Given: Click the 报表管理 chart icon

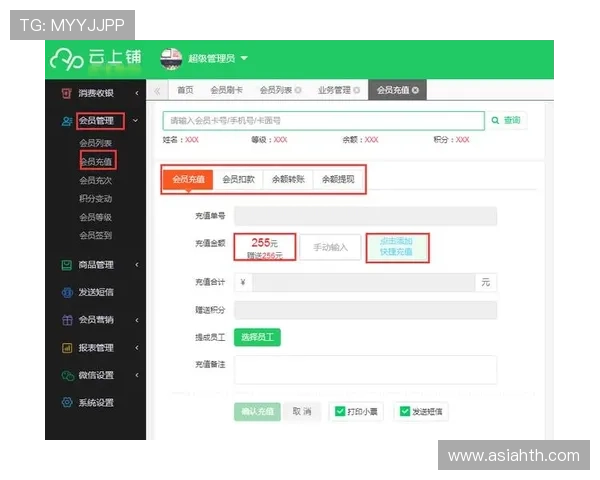Looking at the screenshot, I should point(67,348).
